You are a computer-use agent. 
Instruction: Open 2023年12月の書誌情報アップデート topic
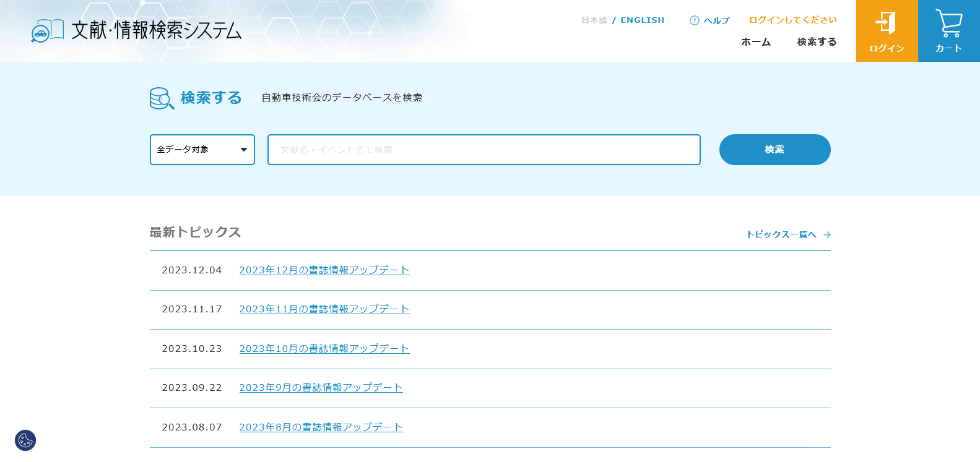coord(324,270)
